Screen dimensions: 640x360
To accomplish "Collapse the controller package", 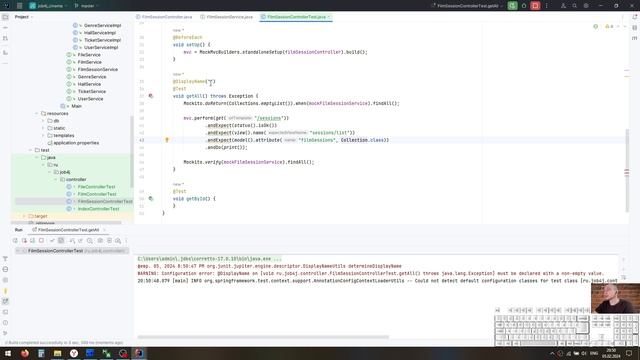I will click(56, 180).
